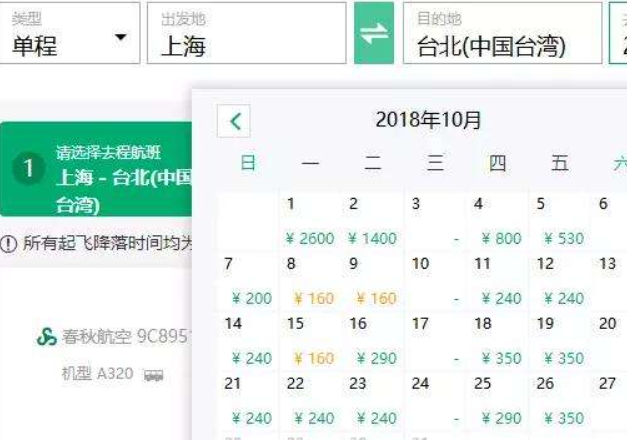The image size is (627, 440).
Task: Select step 1 outbound flight tab
Action: pos(96,169)
